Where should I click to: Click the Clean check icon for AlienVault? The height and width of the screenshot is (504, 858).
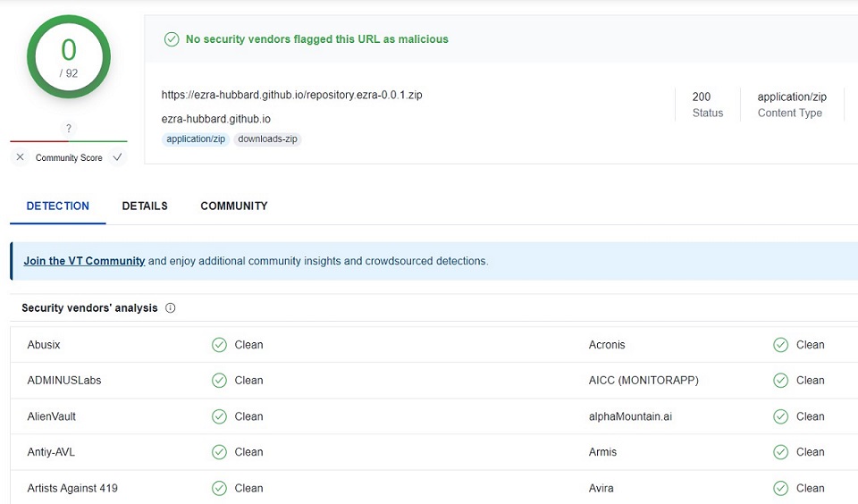pyautogui.click(x=220, y=416)
